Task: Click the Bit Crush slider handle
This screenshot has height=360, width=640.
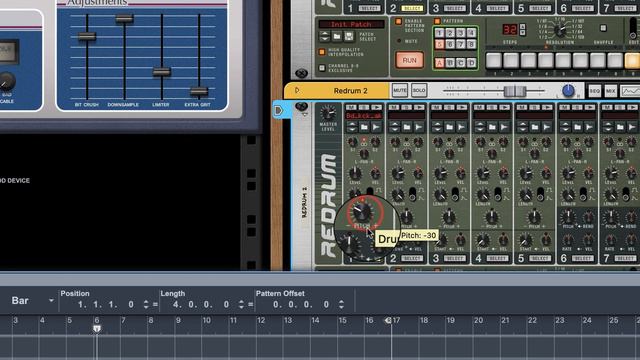Action: tap(87, 36)
